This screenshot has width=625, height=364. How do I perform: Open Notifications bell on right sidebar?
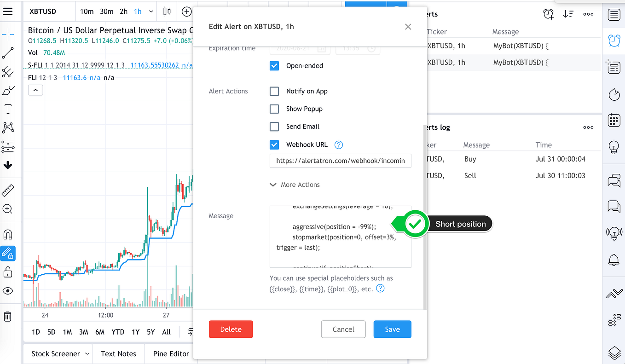pos(614,260)
